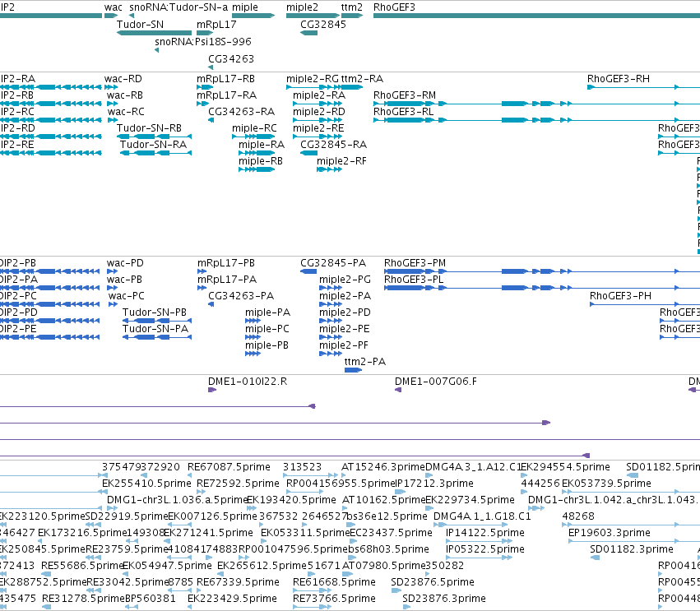Select transcript wac-RD
This screenshot has width=700, height=611.
coord(123,79)
